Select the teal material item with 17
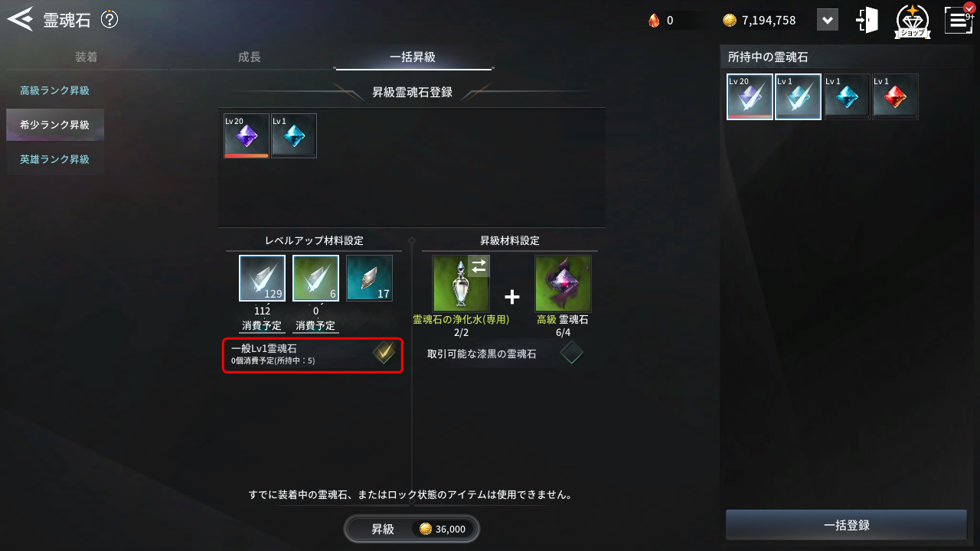This screenshot has width=980, height=551. [369, 279]
